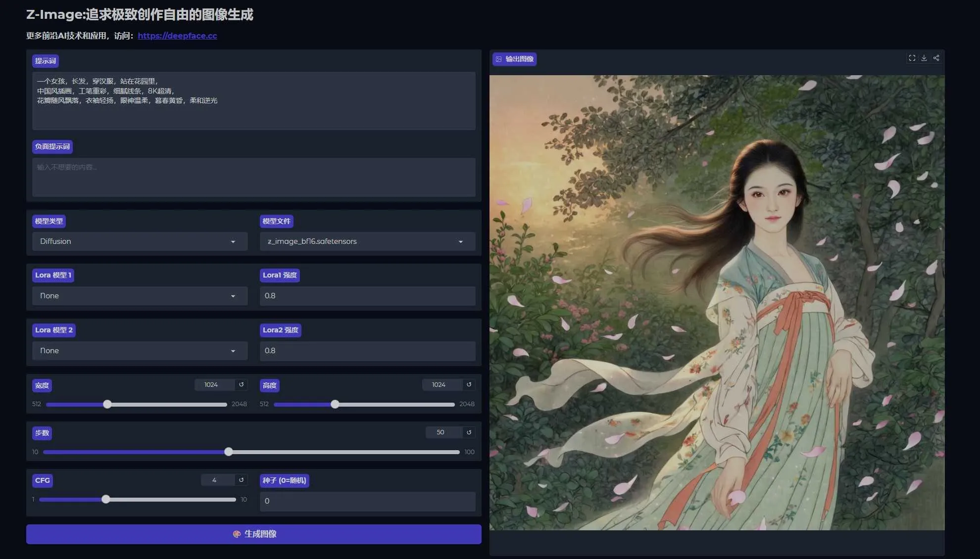
Task: Reset the 宽度 (width) value to default
Action: (241, 384)
